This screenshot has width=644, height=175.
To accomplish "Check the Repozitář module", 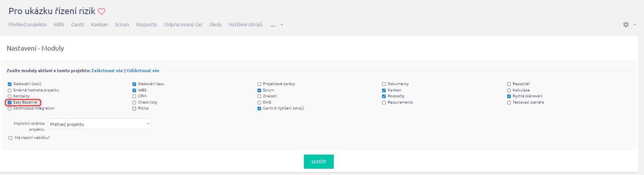I will point(509,84).
